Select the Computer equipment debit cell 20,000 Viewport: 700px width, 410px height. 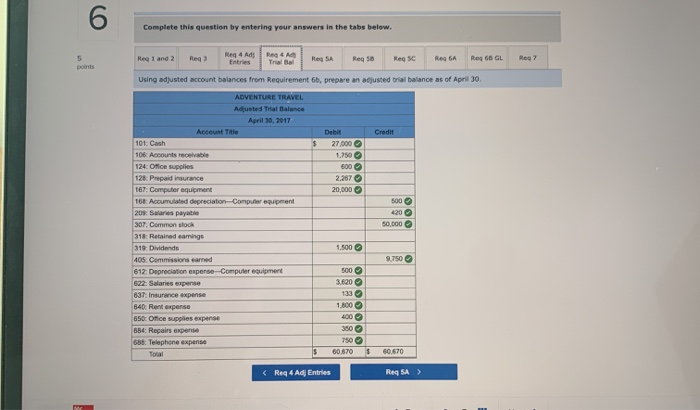pyautogui.click(x=338, y=190)
